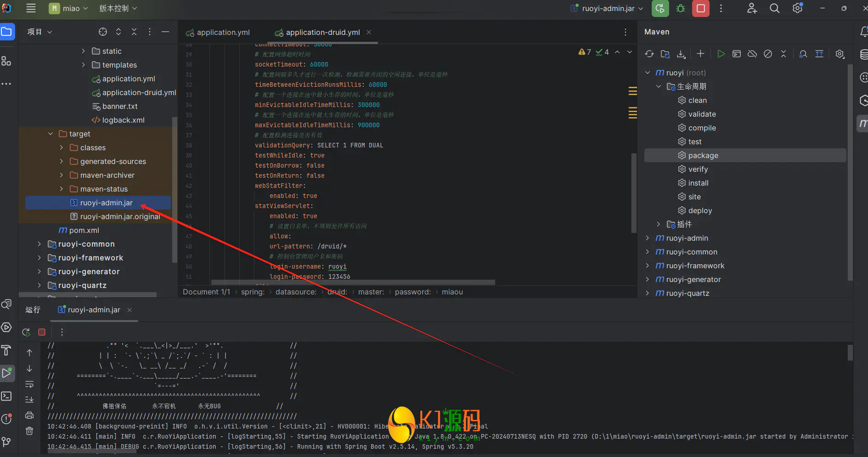The height and width of the screenshot is (457, 868).
Task: Open the Debug bug icon in the top toolbar
Action: pos(681,9)
